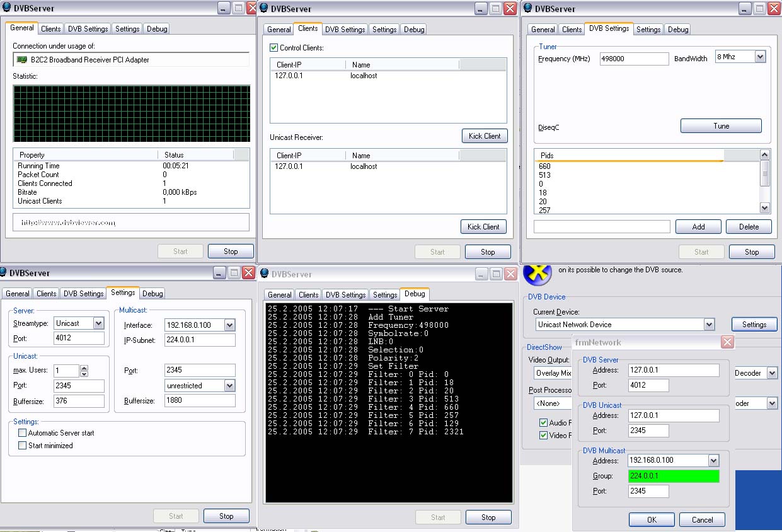This screenshot has height=532, width=782.
Task: Click the empty Pid entry field beside Add
Action: point(602,227)
